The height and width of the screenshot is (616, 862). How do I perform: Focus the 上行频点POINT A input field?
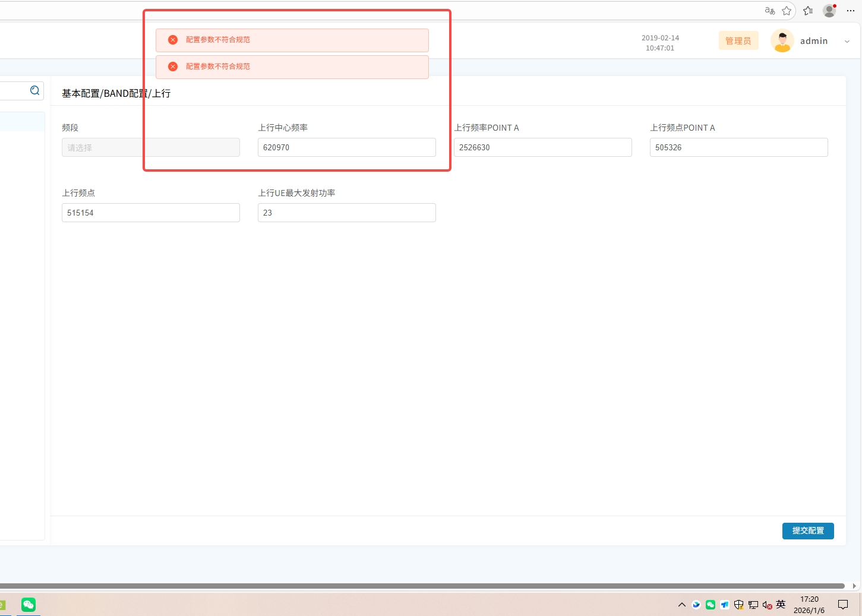[x=738, y=147]
